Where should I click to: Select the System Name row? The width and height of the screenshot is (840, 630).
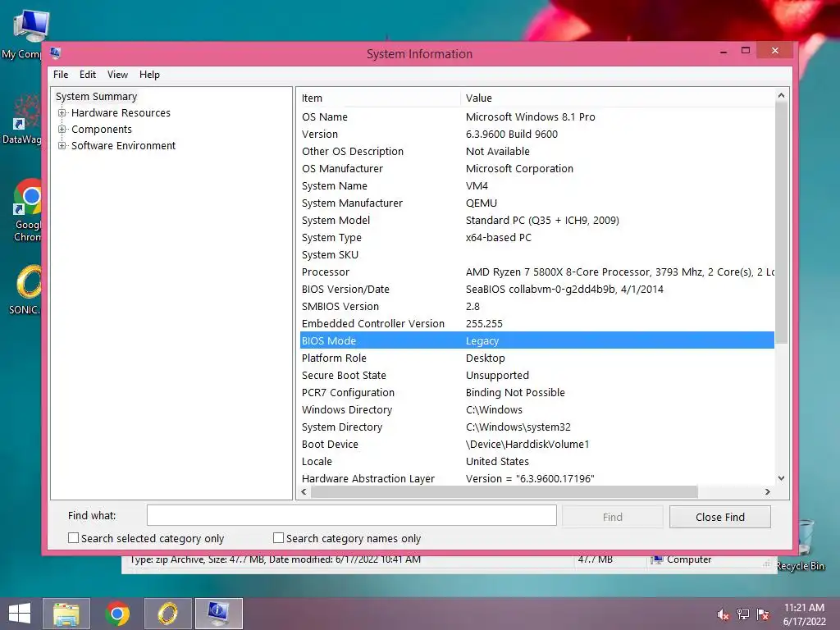click(536, 186)
